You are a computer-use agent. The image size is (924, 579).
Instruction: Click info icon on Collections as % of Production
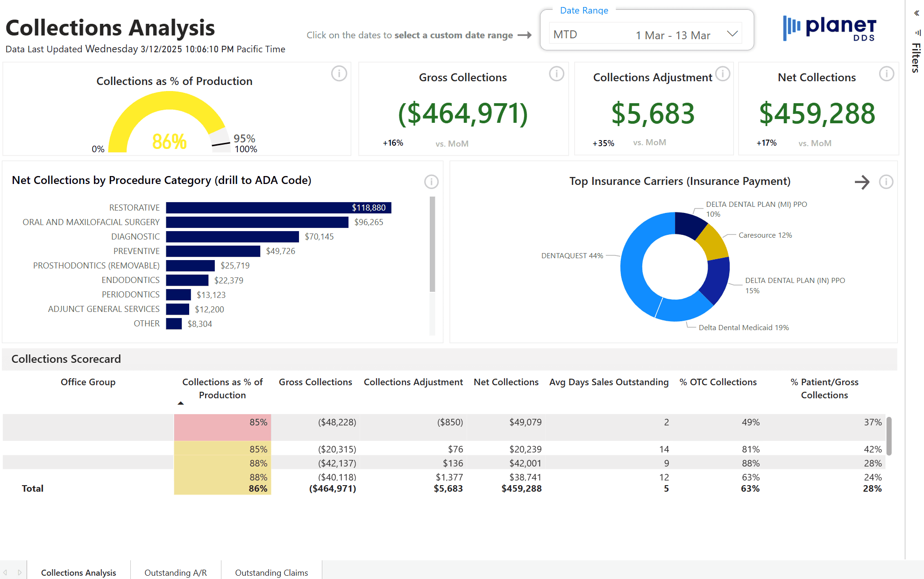tap(339, 73)
